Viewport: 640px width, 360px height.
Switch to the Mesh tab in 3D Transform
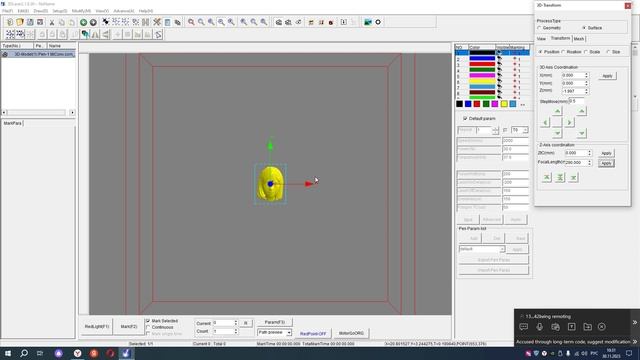coord(579,39)
